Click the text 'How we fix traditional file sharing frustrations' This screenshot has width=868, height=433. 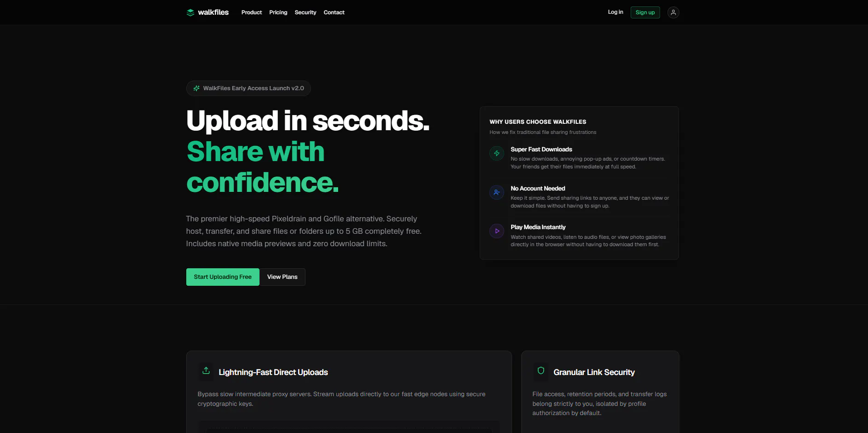[543, 132]
